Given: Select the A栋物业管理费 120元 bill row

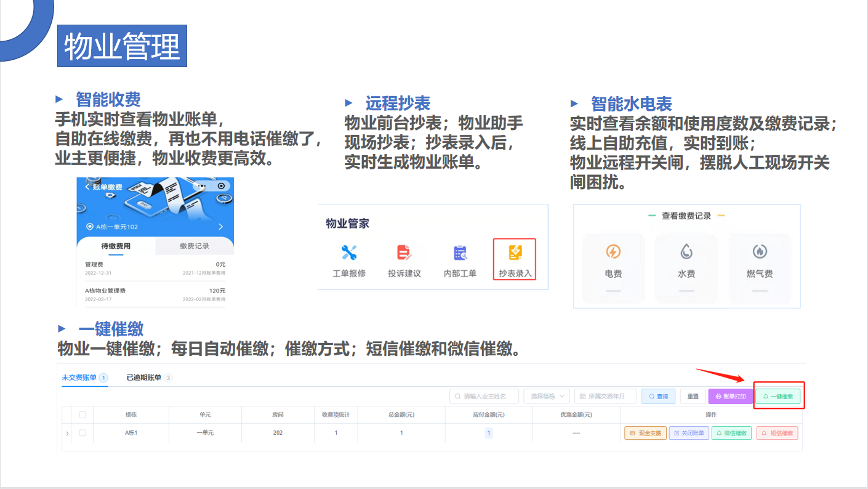Looking at the screenshot, I should coord(155,294).
